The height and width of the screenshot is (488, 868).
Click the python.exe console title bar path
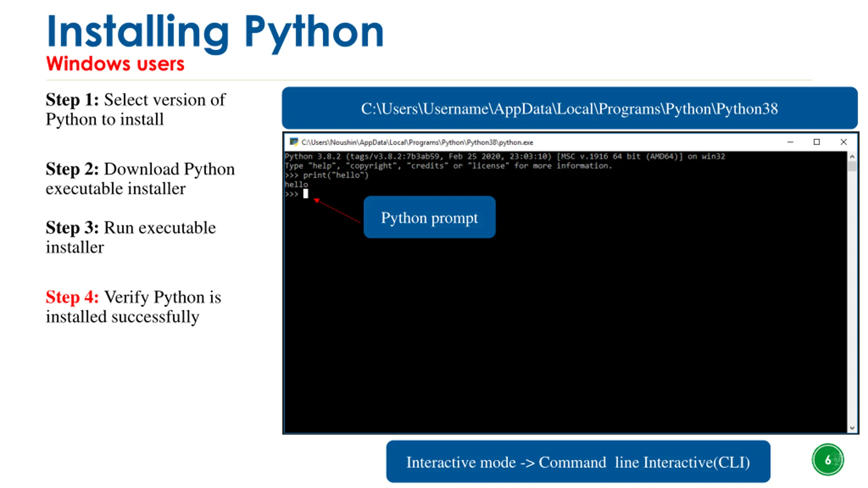pyautogui.click(x=417, y=142)
